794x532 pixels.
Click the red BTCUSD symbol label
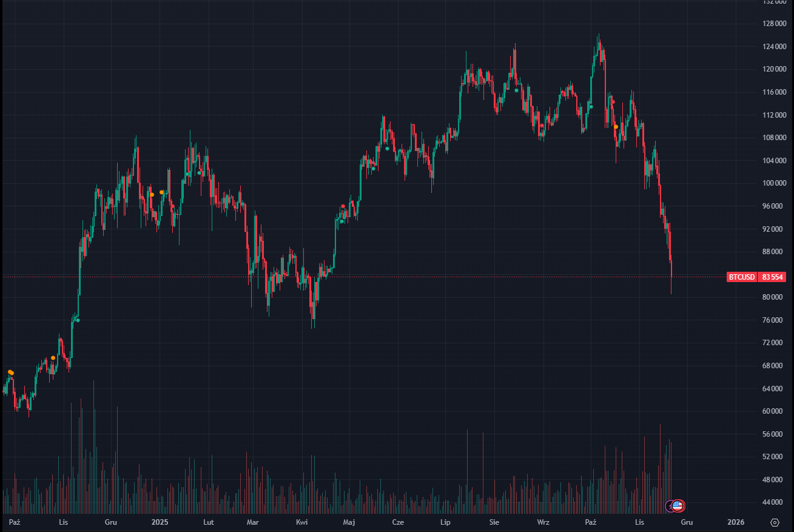point(742,277)
